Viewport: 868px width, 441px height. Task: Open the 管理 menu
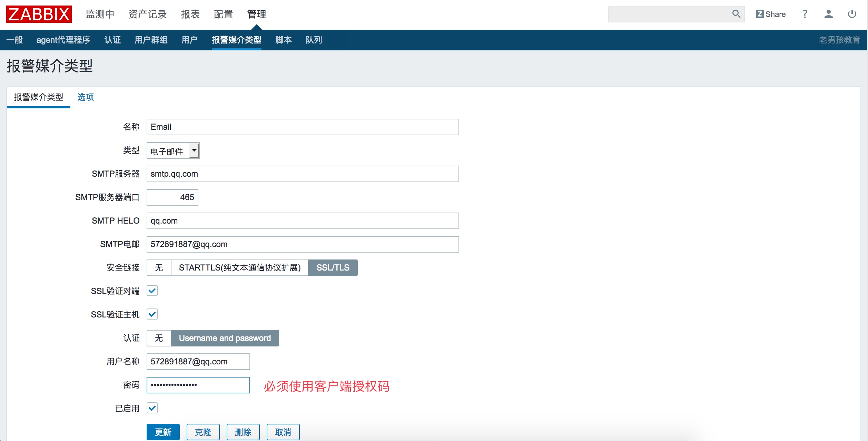pos(257,14)
